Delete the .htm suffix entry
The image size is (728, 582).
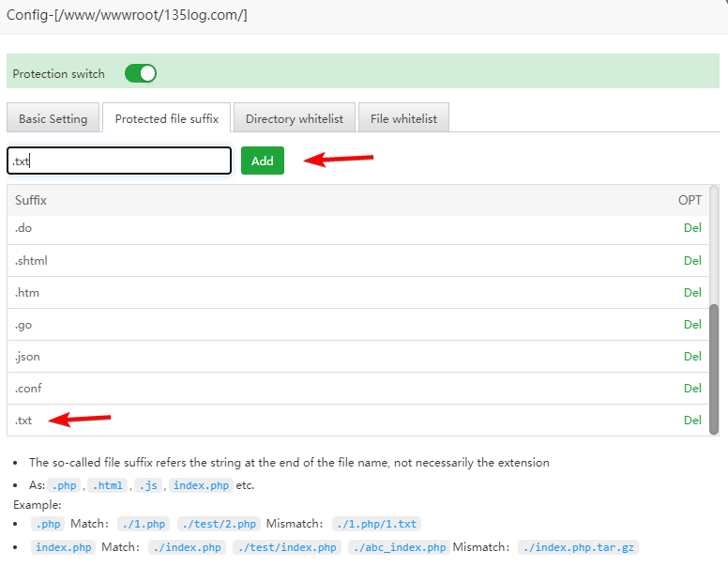692,293
